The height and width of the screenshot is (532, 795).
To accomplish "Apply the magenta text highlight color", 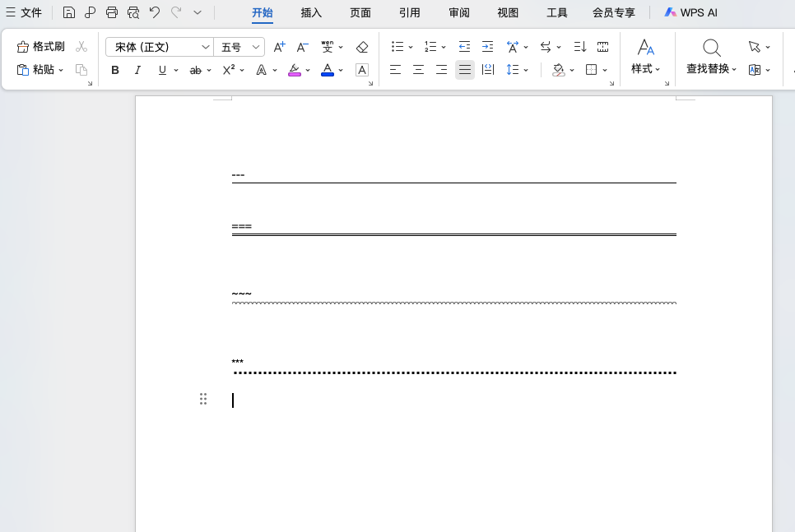I will coord(294,70).
